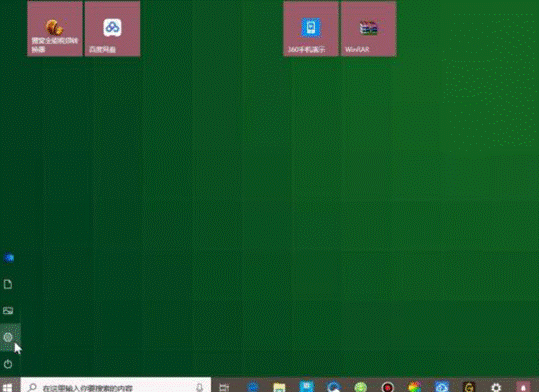The image size is (539, 392).
Task: Open the WinRAR tile
Action: pos(368,29)
